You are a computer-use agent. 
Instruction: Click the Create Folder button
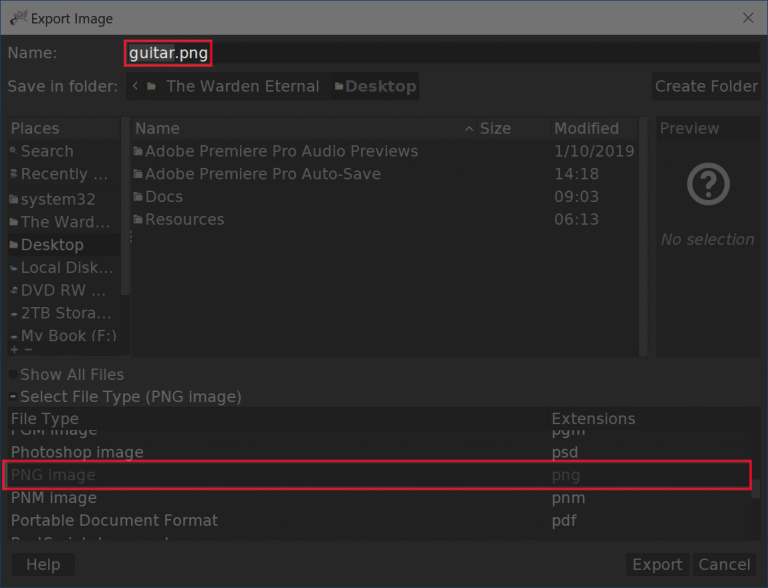pos(705,87)
